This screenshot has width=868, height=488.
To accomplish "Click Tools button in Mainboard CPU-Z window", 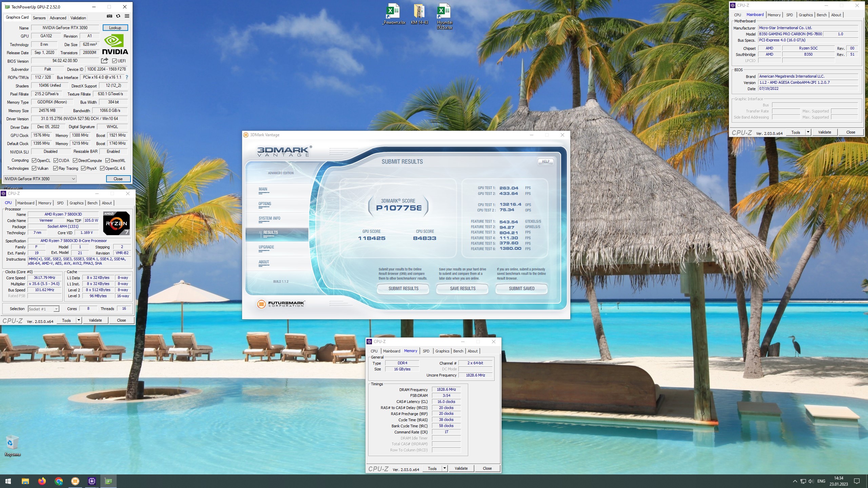I will (795, 132).
